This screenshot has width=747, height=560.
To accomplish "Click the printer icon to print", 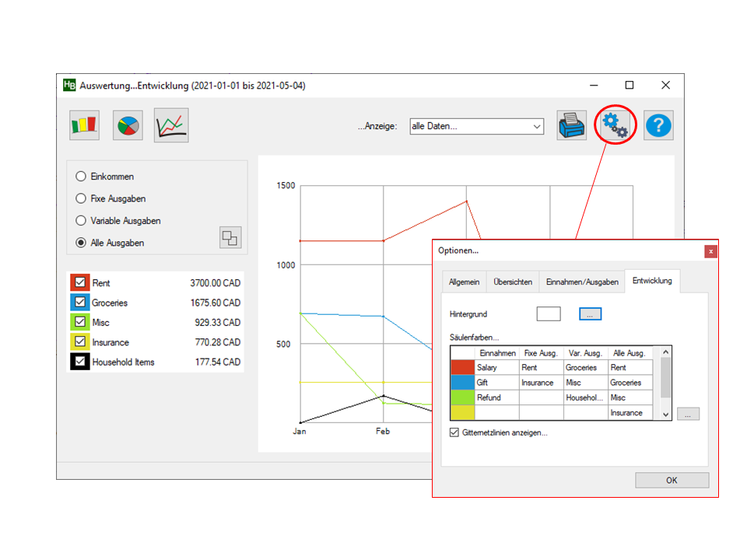I will point(571,125).
